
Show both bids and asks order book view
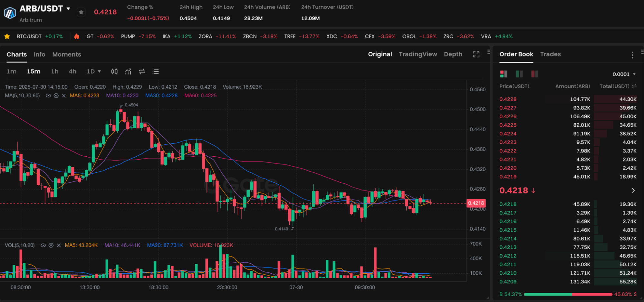coord(504,74)
